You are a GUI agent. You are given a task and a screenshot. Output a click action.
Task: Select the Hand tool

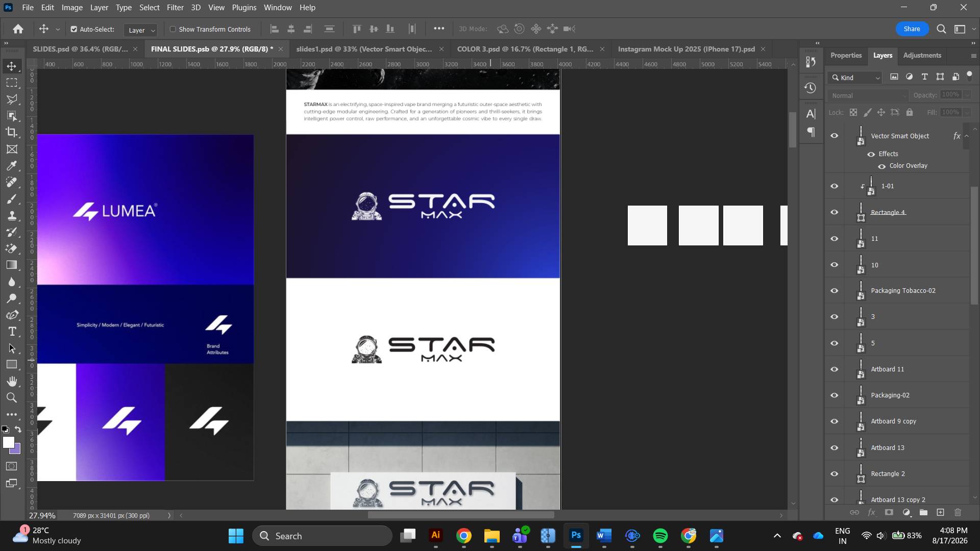(x=12, y=381)
